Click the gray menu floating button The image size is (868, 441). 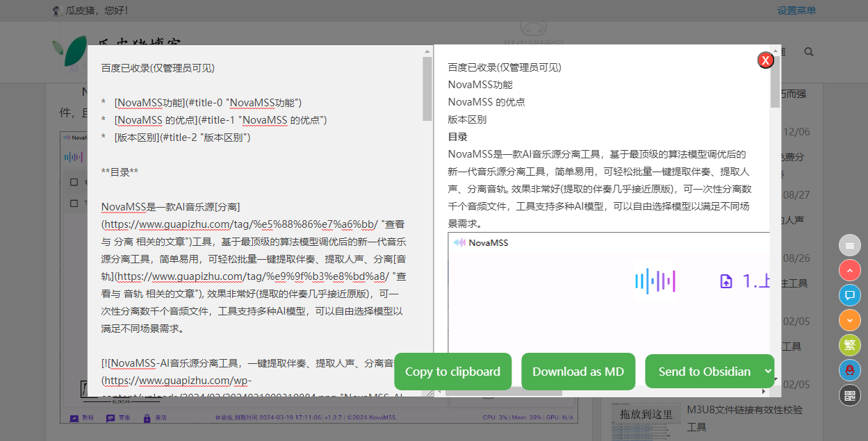click(x=850, y=245)
